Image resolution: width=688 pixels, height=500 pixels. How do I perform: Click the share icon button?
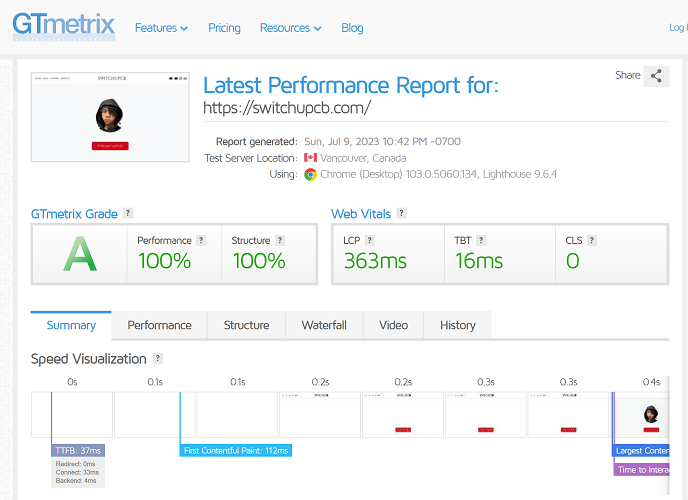coord(656,76)
